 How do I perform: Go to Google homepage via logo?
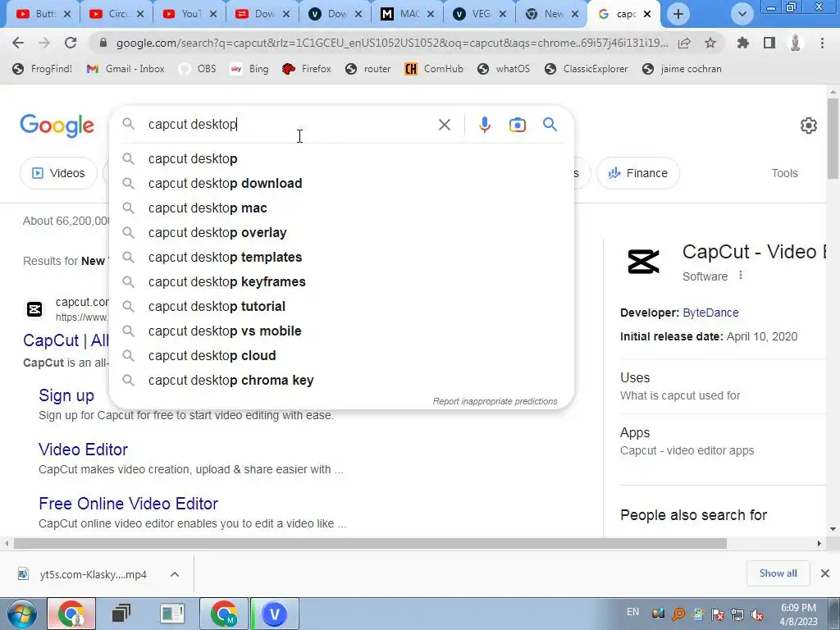point(57,126)
